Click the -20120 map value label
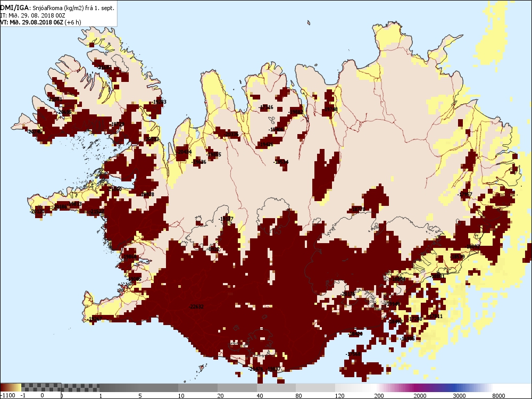Viewport: 532px width, 399px height. (37, 211)
